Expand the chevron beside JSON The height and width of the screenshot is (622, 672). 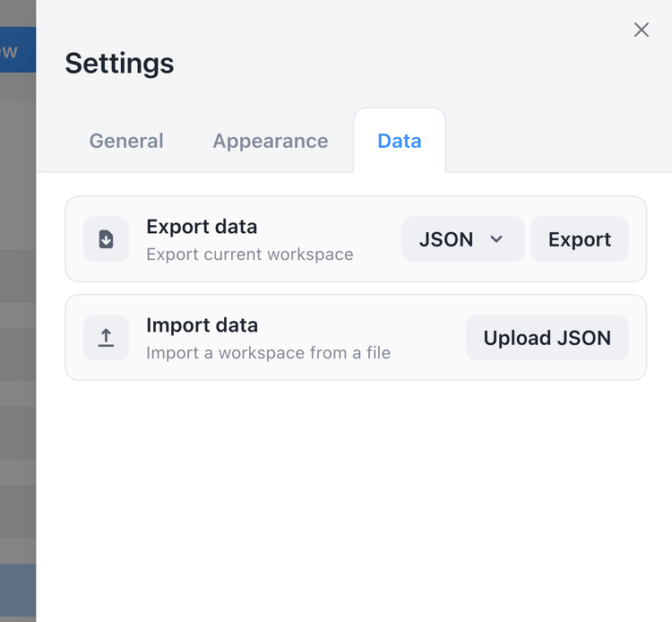(496, 239)
